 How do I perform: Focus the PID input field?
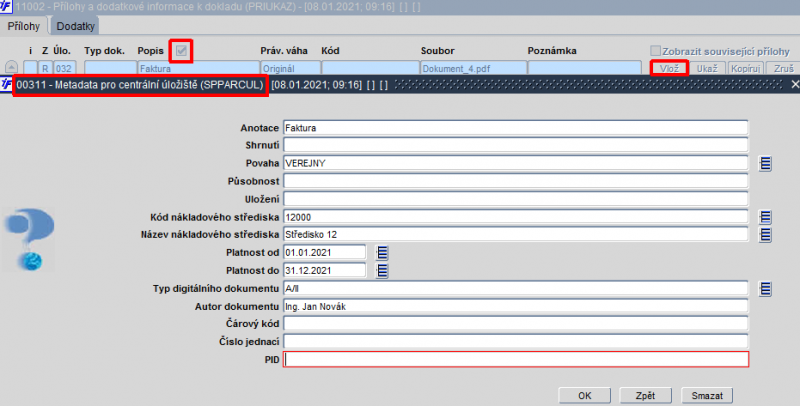[x=516, y=360]
